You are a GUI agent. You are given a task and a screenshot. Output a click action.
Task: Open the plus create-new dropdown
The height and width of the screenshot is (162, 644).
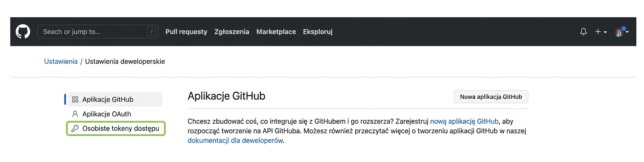(x=601, y=32)
